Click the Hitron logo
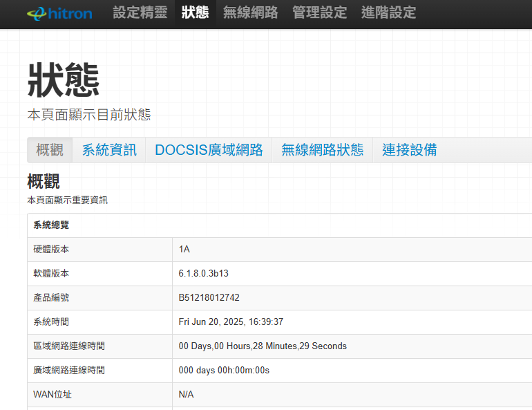Image resolution: width=532 pixels, height=410 pixels. point(59,14)
